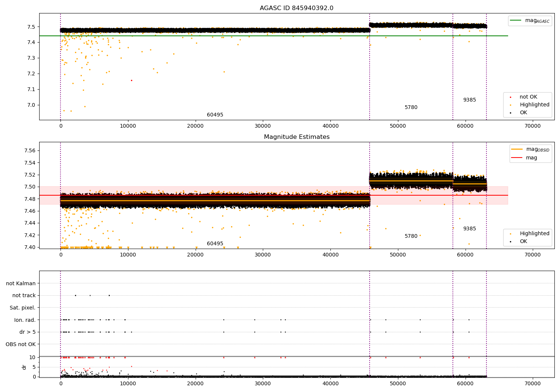Click the '5' tick on the dr axis
Viewport: 560px width, 392px height.
34,367
